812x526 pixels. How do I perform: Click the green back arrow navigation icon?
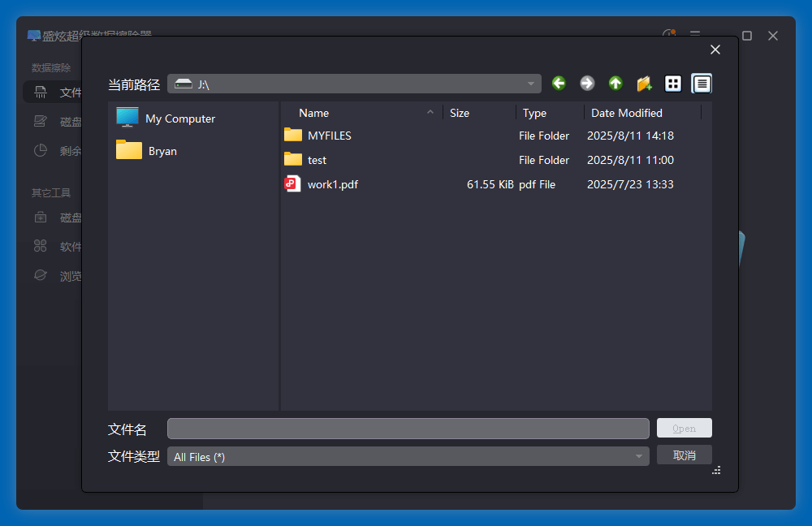point(559,84)
